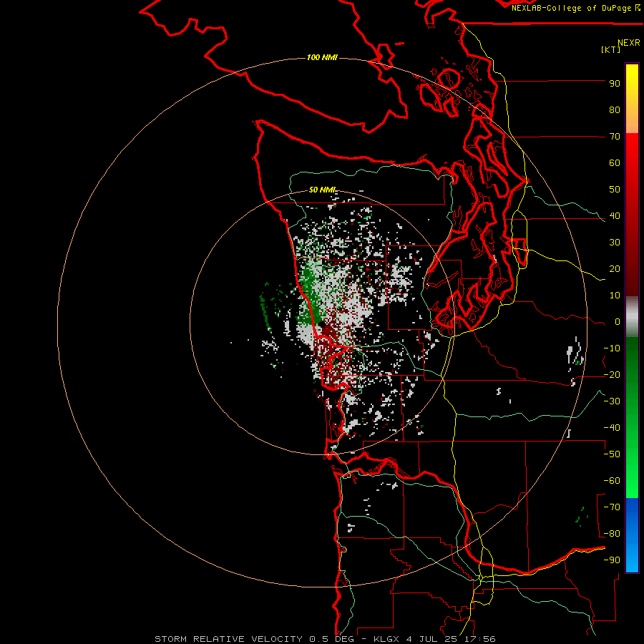
Task: Click the positive 10 scale value
Action: point(615,296)
